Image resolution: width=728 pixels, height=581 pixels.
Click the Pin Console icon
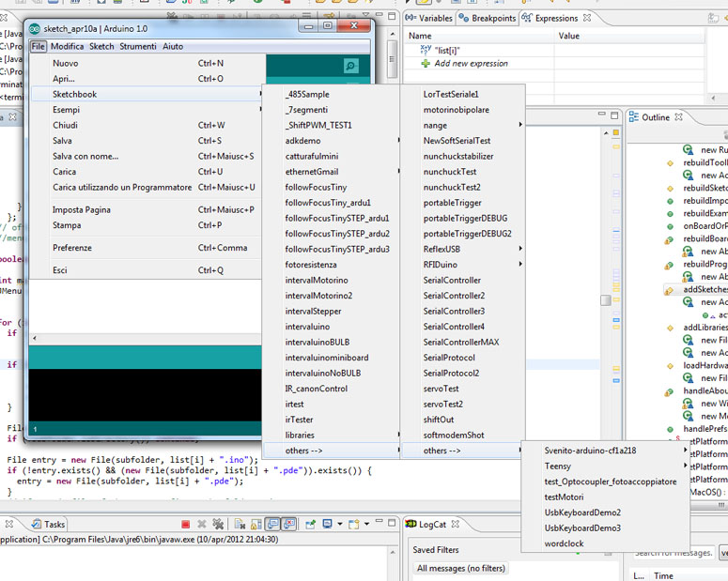click(310, 525)
